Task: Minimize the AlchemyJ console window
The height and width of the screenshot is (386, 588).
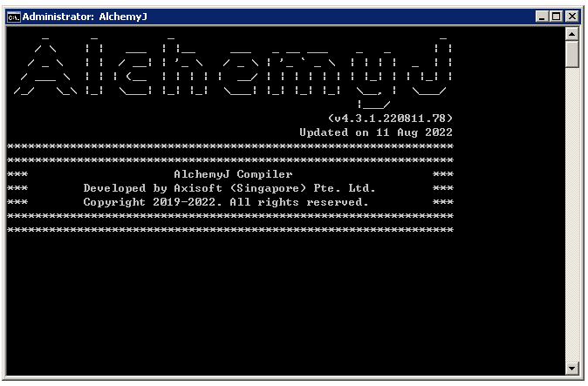Action: [542, 17]
